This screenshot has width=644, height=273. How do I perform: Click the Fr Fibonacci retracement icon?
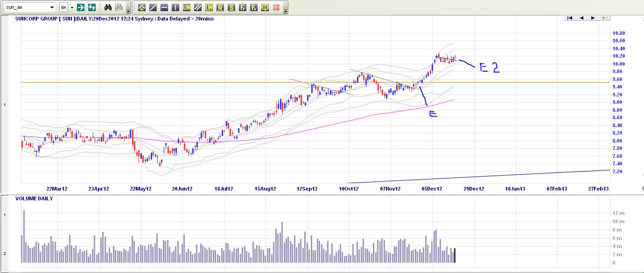click(243, 7)
